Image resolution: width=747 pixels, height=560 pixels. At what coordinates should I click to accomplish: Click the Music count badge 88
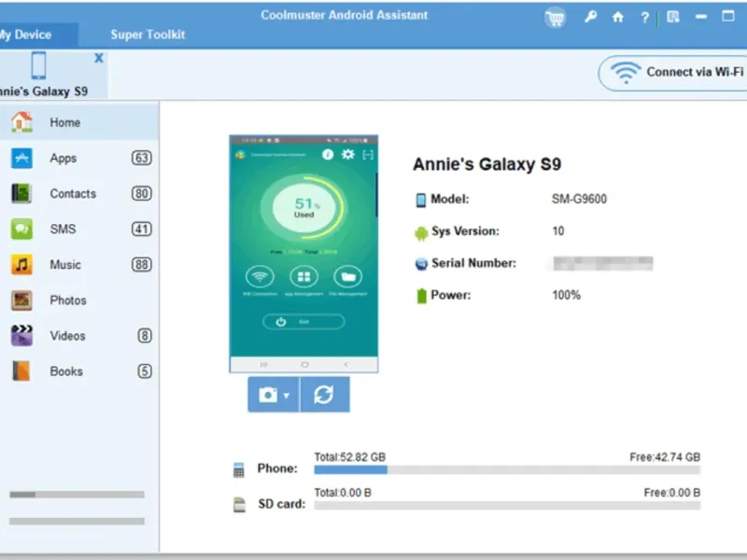click(x=142, y=265)
